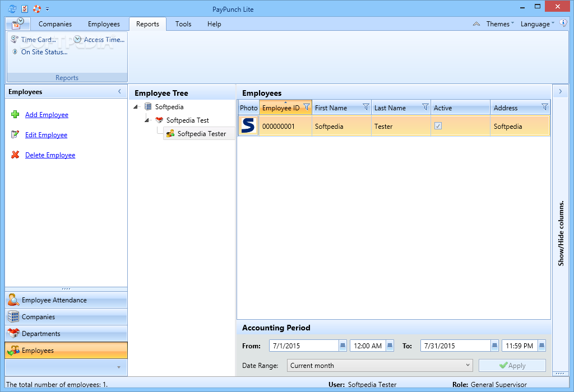This screenshot has width=574, height=392.
Task: Click the To time field 11:59 PM
Action: pyautogui.click(x=520, y=346)
